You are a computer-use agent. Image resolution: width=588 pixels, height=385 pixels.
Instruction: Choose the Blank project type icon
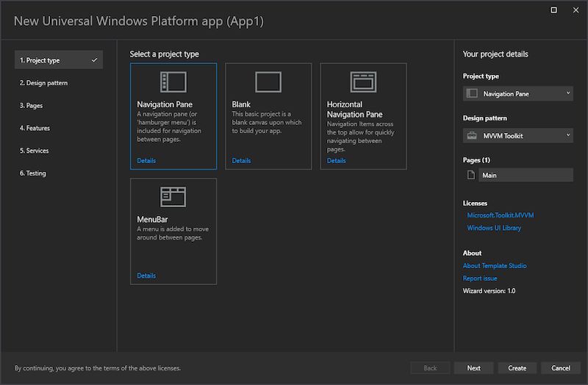tap(268, 81)
